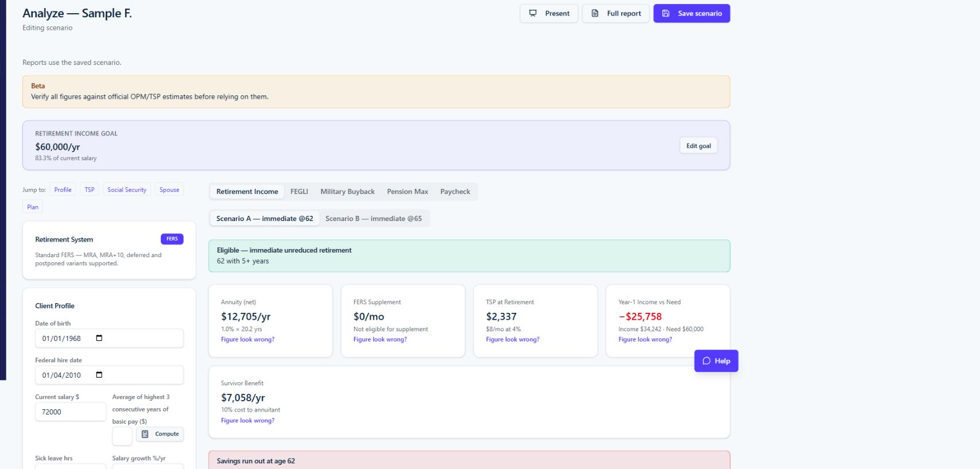Click Figure look wrong under Annuity (net)
The height and width of the screenshot is (469, 980).
click(247, 339)
